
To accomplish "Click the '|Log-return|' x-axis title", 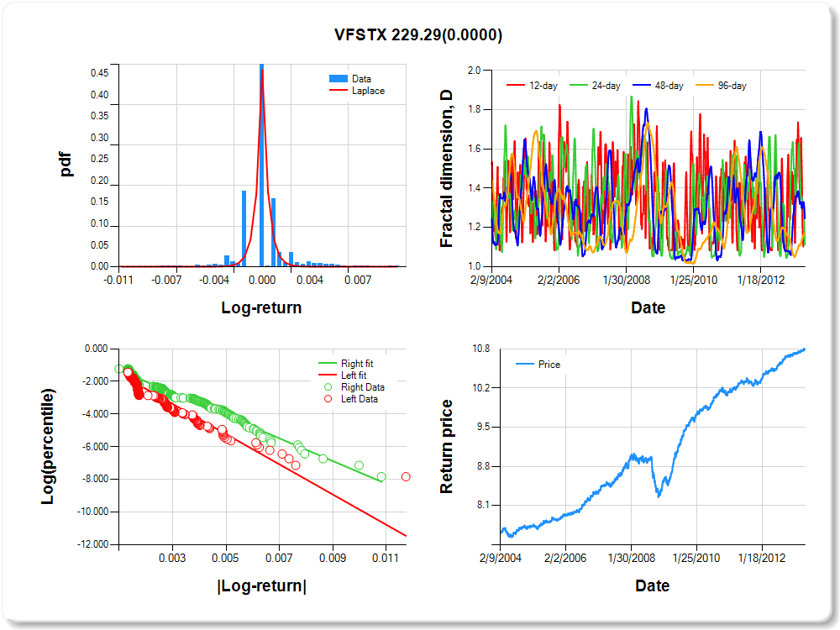I will [x=262, y=585].
